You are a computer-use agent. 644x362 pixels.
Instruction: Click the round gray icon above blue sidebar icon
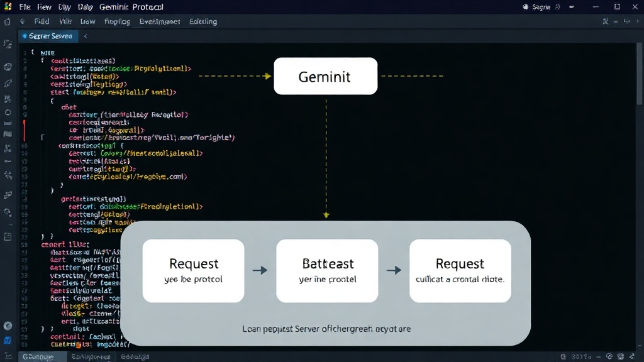tap(8, 326)
